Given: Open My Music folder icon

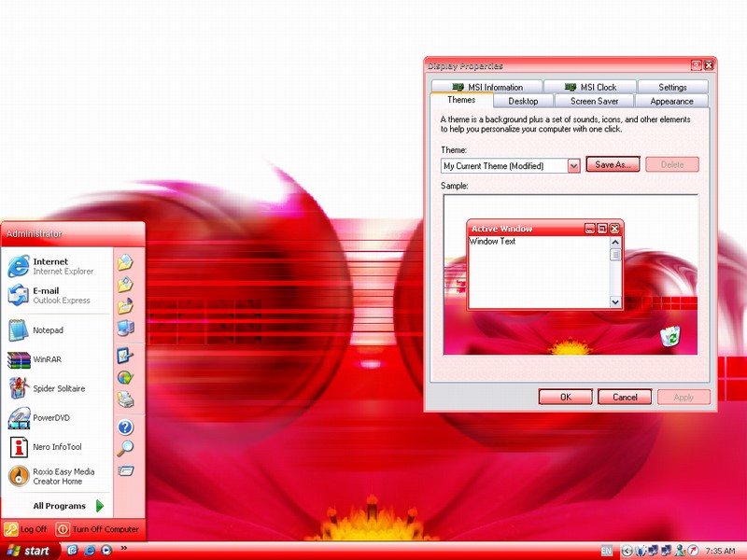Looking at the screenshot, I should click(125, 306).
